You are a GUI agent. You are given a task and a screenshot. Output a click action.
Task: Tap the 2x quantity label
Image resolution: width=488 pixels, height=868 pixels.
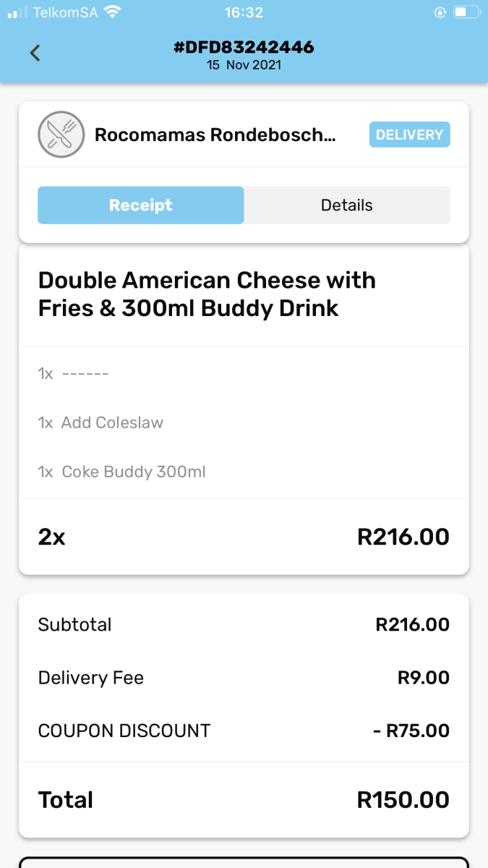coord(51,537)
